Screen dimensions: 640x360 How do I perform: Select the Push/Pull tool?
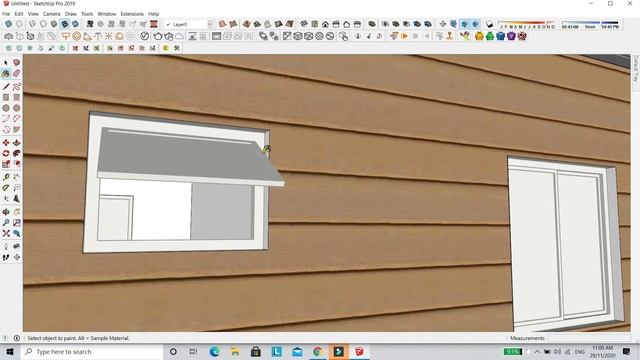[16, 142]
